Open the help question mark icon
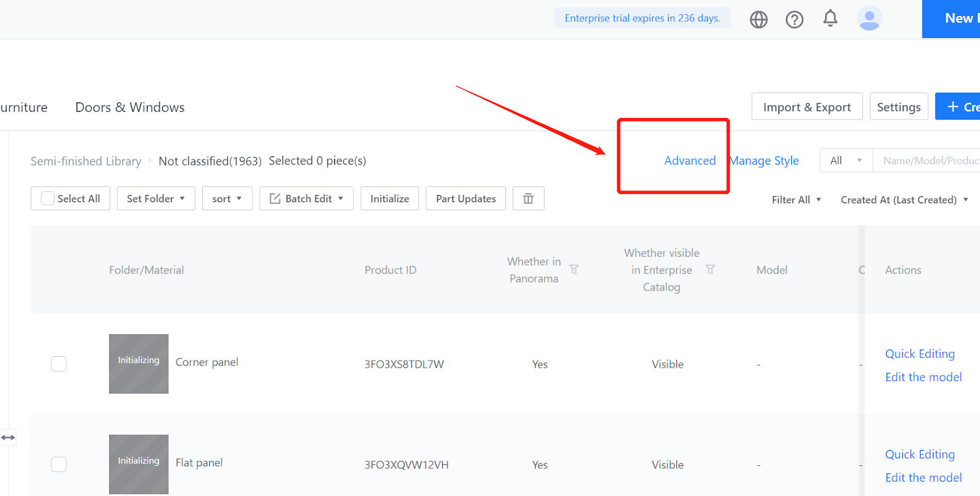980x496 pixels. tap(794, 20)
